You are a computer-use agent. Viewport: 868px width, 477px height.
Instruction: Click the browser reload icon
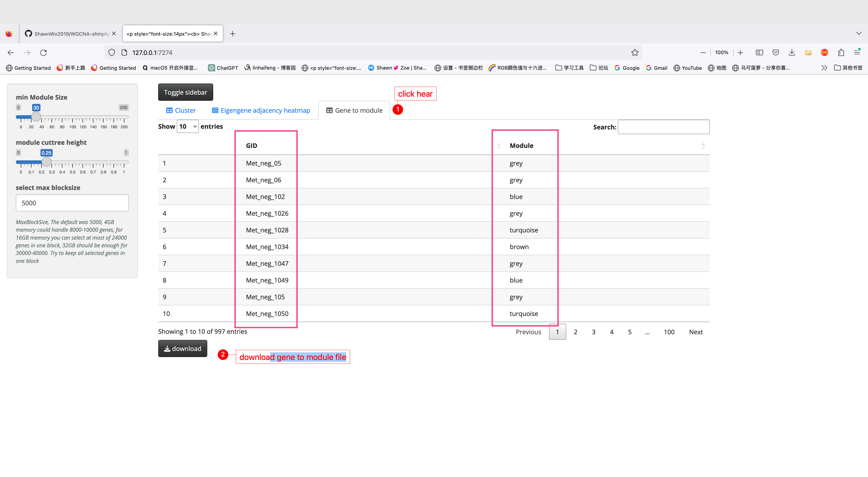(x=43, y=53)
